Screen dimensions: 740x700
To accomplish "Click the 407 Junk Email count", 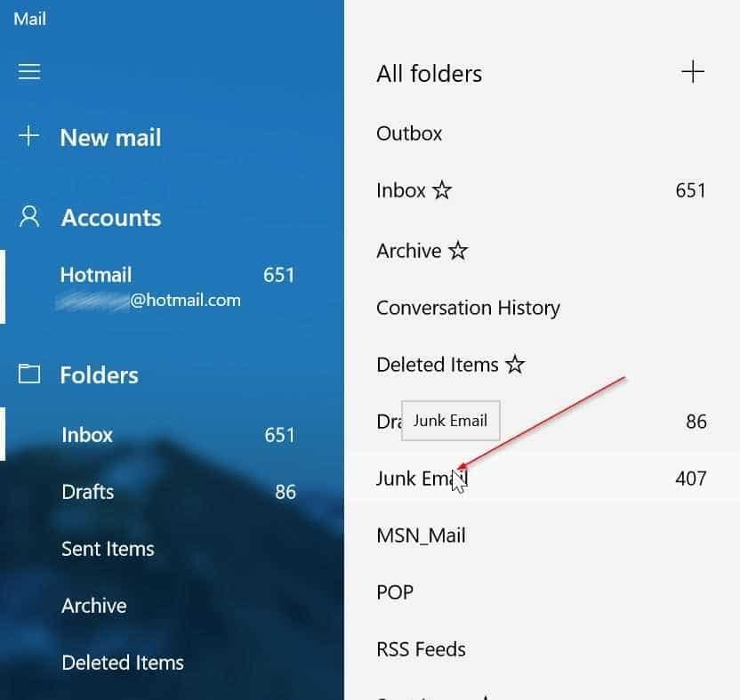I will 691,479.
